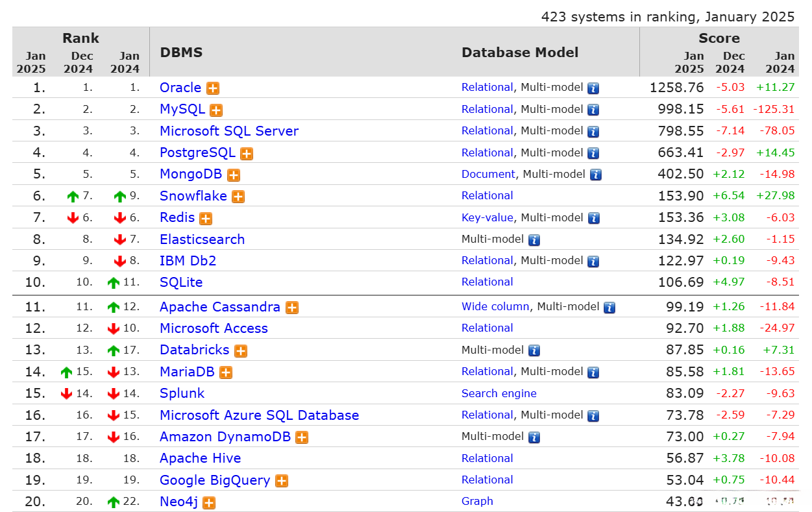The height and width of the screenshot is (512, 812).
Task: Click the plus icon beside Redis
Action: [206, 219]
